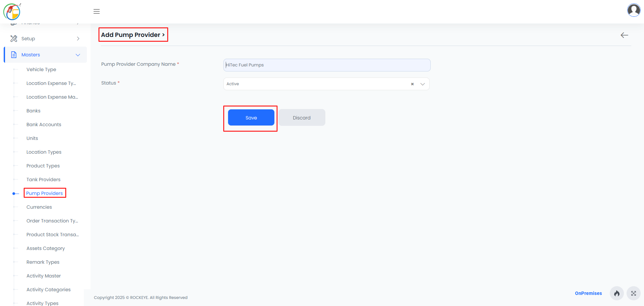Image resolution: width=644 pixels, height=306 pixels.
Task: Open the Setup sidebar section
Action: 45,39
